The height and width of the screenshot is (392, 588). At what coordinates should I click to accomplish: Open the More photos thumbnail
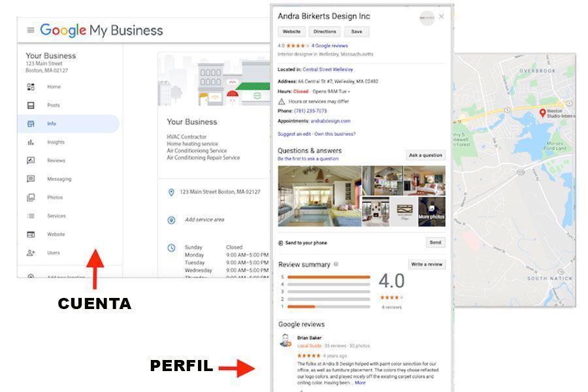[x=432, y=212]
